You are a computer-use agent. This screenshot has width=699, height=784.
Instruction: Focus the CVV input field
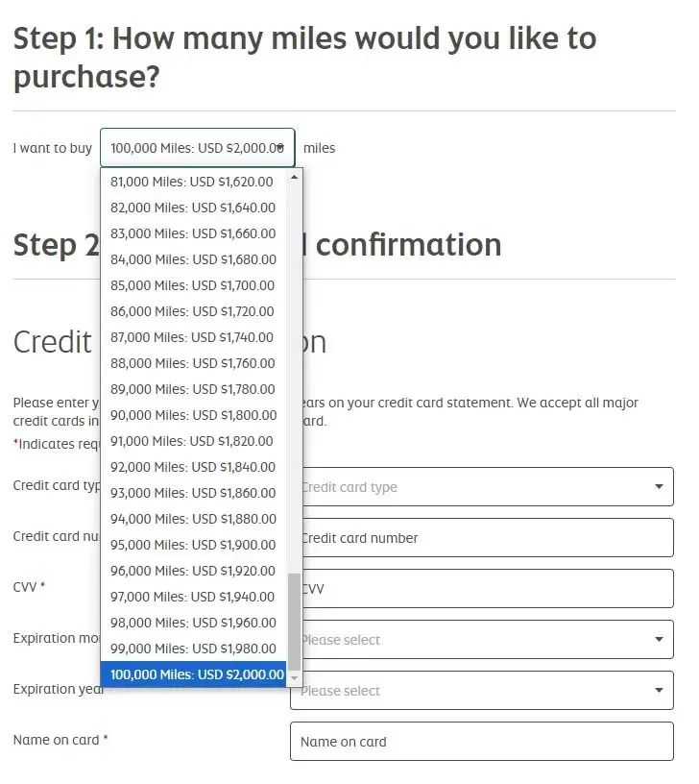(482, 589)
